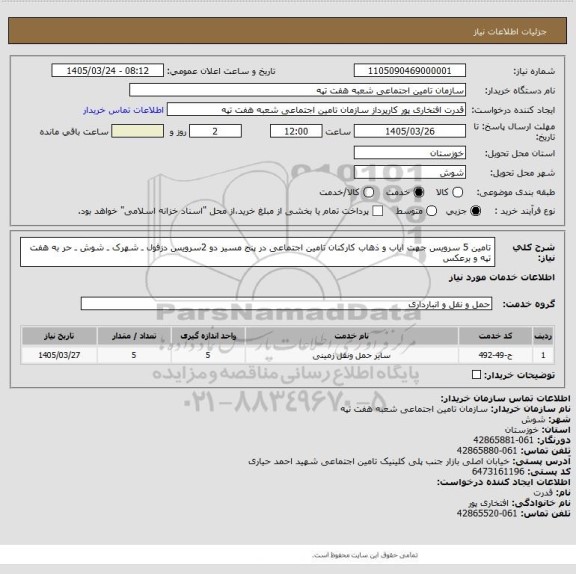
Task: Select the متوسط purchase type radio
Action: pyautogui.click(x=431, y=211)
